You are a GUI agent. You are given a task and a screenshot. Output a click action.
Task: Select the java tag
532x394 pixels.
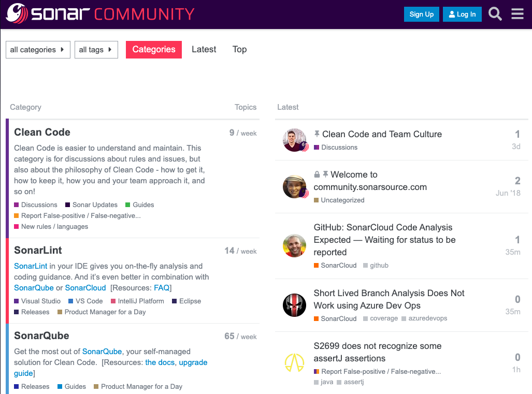click(x=323, y=382)
